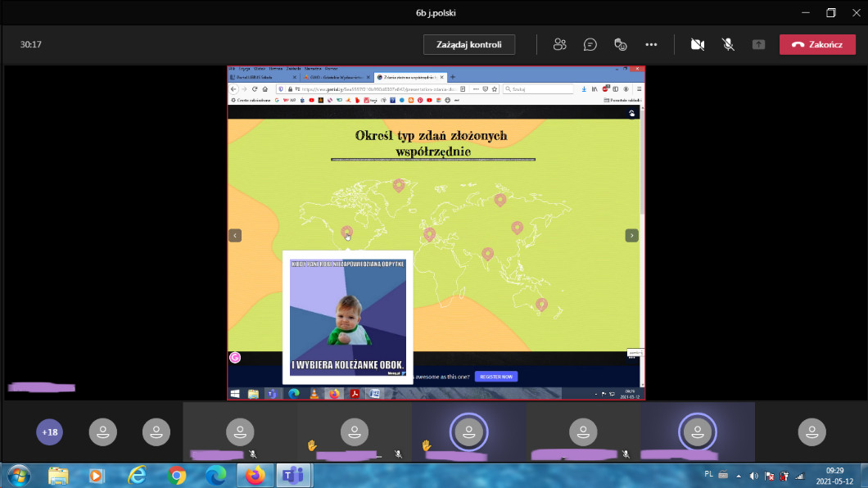Click the PL keyboard language indicator

coord(709,475)
